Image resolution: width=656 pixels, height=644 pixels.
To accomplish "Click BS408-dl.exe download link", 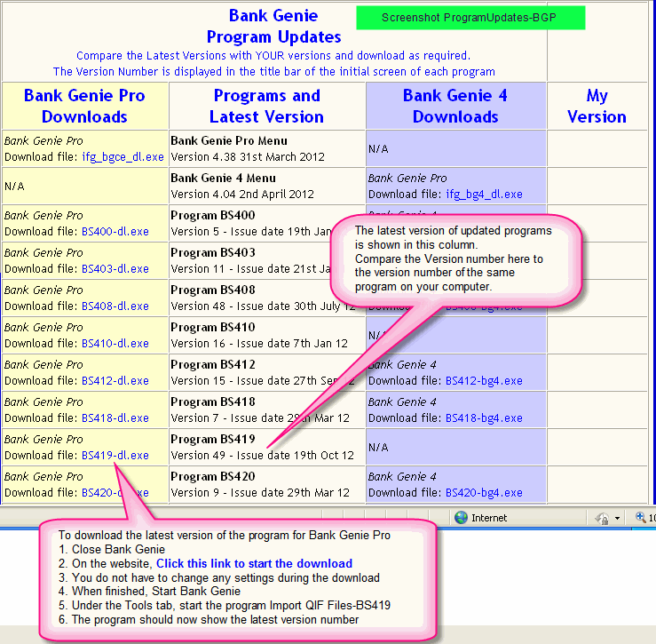I will point(115,306).
